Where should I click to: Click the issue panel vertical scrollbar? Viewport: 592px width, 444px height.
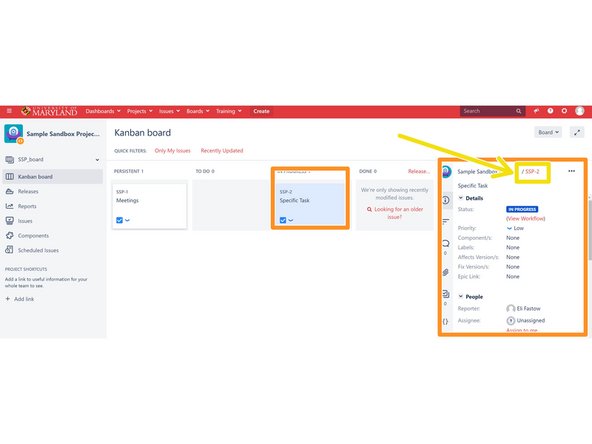click(589, 230)
